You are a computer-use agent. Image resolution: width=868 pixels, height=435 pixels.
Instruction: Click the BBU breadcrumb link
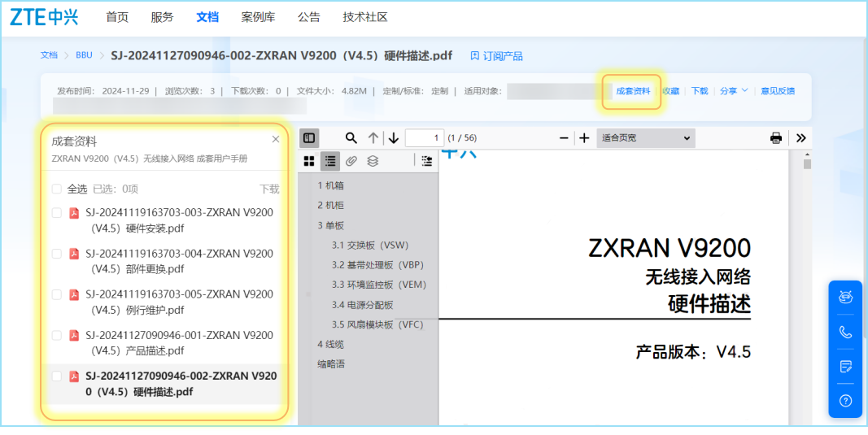84,55
